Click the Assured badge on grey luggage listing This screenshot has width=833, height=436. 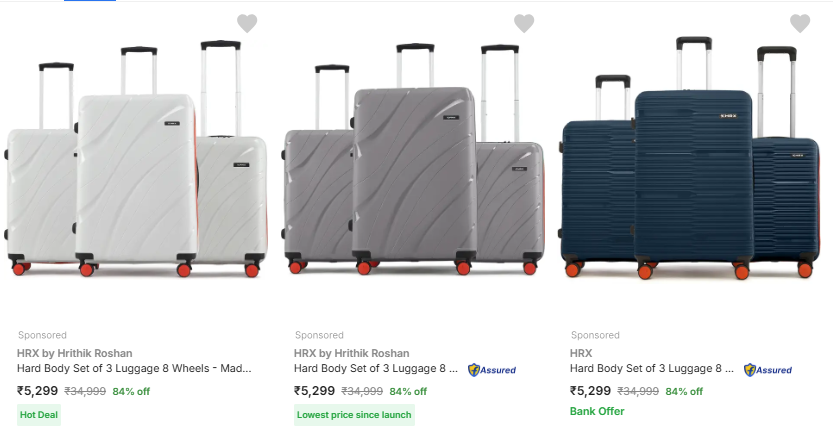click(492, 370)
